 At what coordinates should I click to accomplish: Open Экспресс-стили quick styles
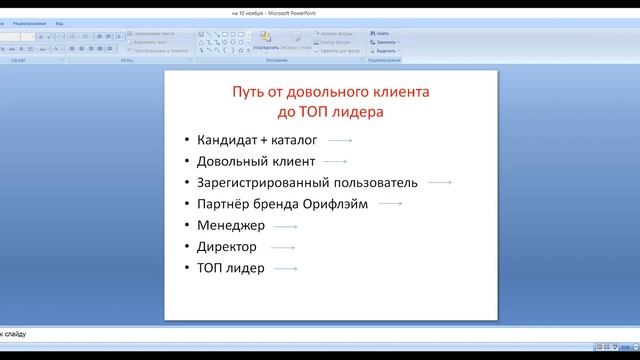click(x=296, y=42)
